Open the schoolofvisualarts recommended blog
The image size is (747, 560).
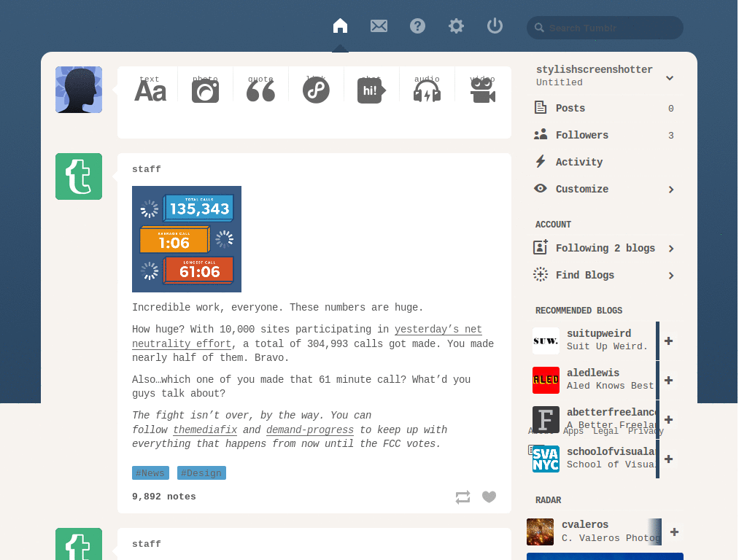click(x=611, y=451)
